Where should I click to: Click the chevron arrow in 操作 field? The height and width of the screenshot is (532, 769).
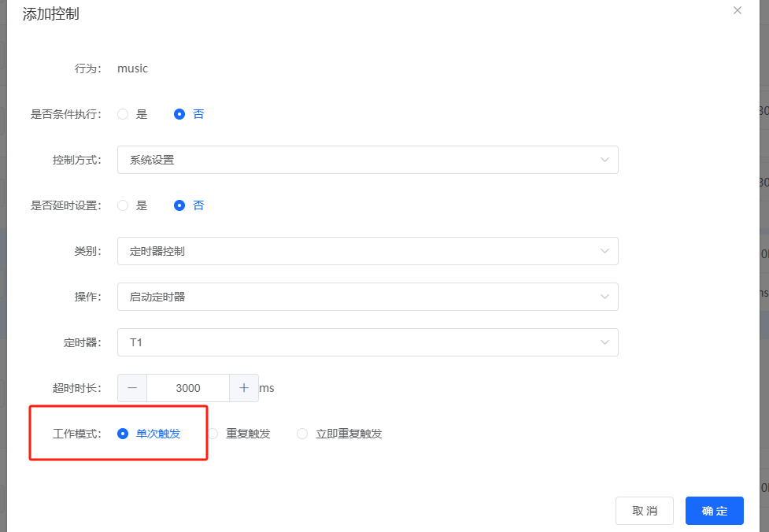(604, 297)
